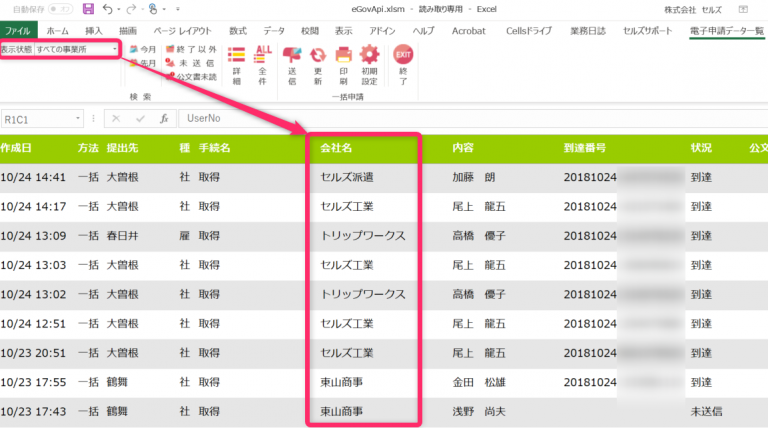Screen dimensions: 768x428
Task: Switch to the Cellsドライブ tab
Action: tap(529, 31)
